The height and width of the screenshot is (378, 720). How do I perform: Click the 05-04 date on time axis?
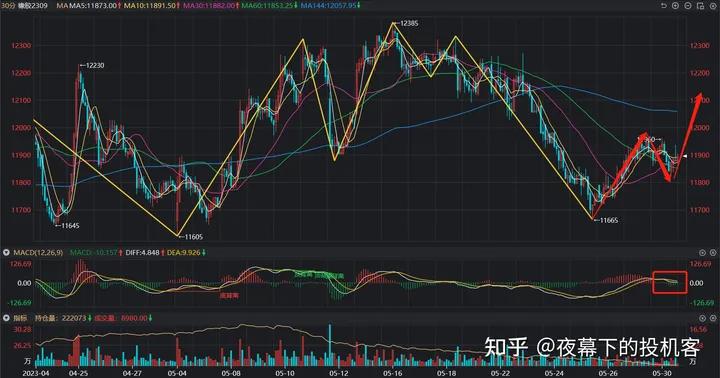[177, 373]
